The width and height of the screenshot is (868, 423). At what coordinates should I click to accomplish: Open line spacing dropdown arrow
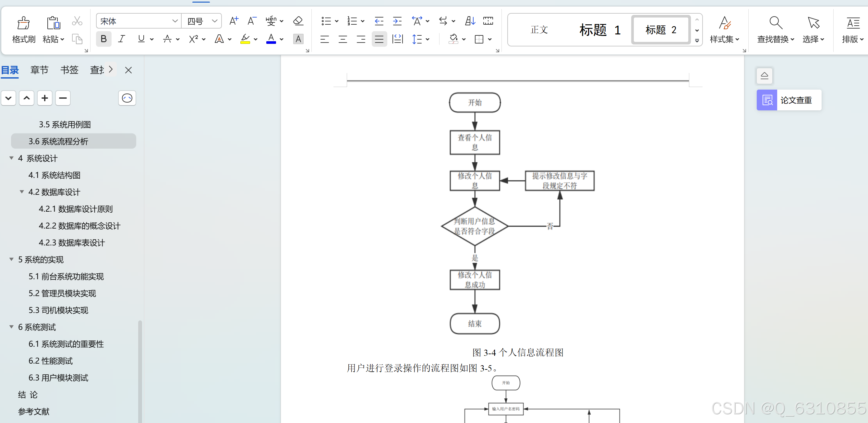pos(427,40)
